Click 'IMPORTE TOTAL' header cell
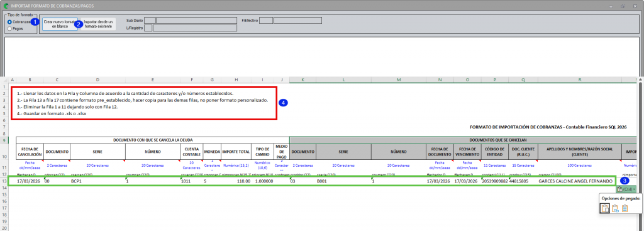644x231 pixels. tap(236, 152)
